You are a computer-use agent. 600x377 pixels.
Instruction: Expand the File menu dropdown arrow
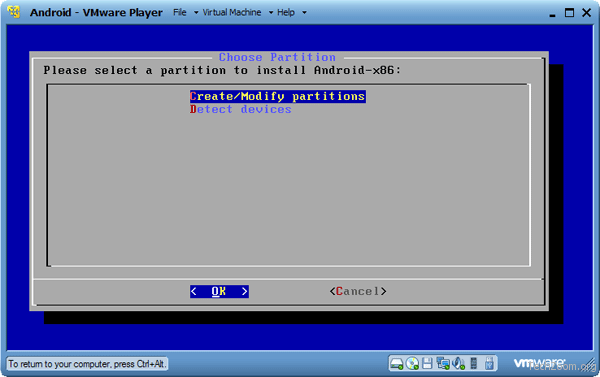coord(196,13)
